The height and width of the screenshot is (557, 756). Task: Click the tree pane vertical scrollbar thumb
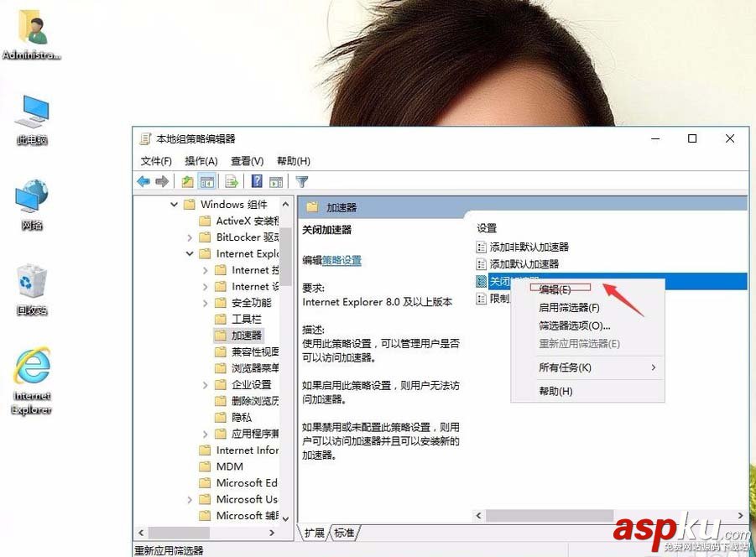[x=286, y=257]
